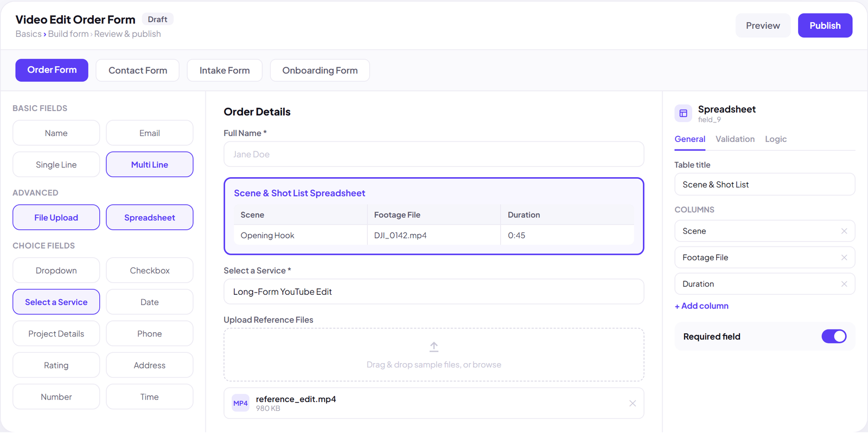868x433 pixels.
Task: Click the Preview button
Action: 763,25
